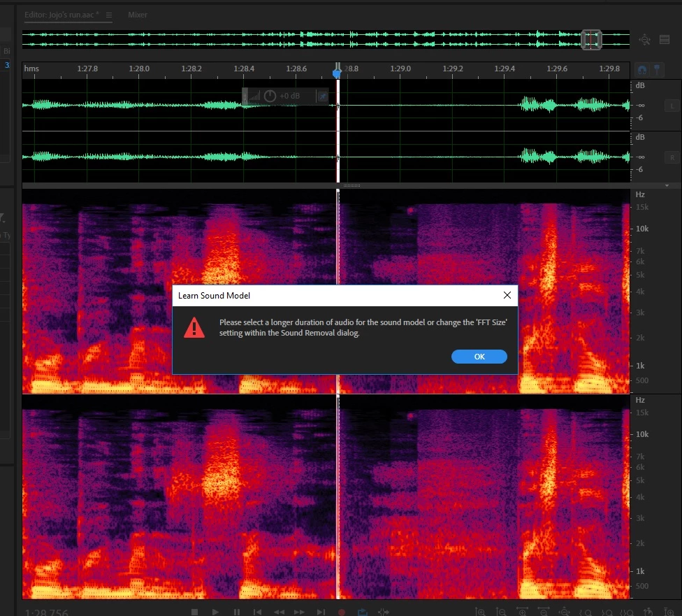Click the Zoom to Selection icon
Viewport: 682px width, 616px height.
click(x=627, y=612)
